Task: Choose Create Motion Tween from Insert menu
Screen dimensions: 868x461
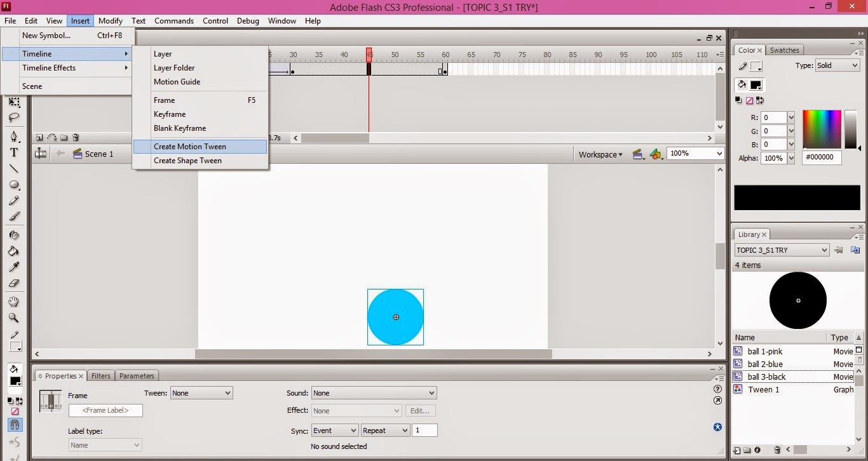Action: tap(189, 146)
